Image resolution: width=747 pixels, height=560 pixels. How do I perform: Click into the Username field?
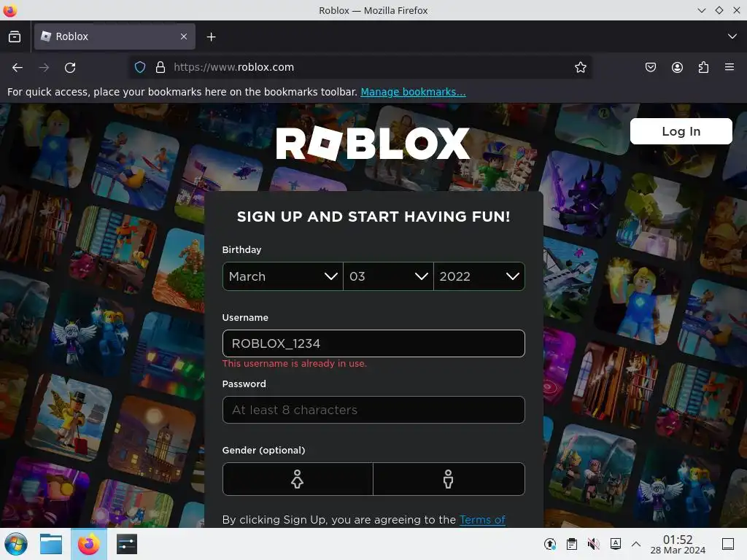click(373, 343)
